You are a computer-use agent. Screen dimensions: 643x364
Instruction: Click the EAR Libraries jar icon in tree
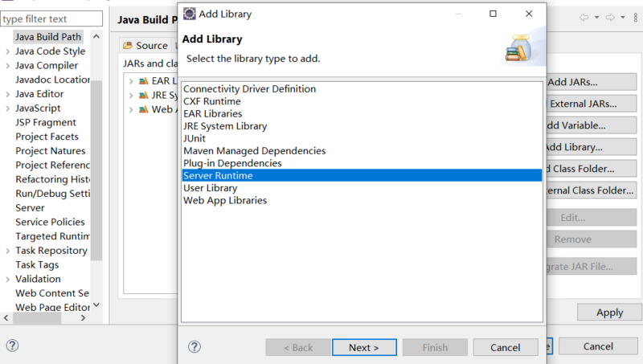[143, 81]
